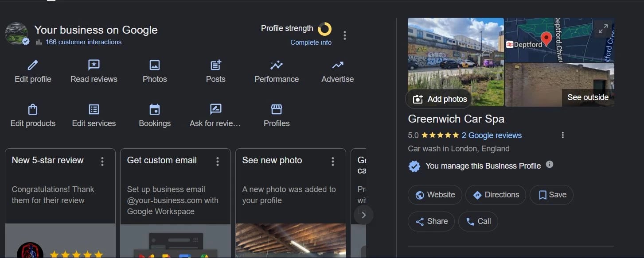Open Read reviews icon
The image size is (644, 258).
click(x=94, y=65)
